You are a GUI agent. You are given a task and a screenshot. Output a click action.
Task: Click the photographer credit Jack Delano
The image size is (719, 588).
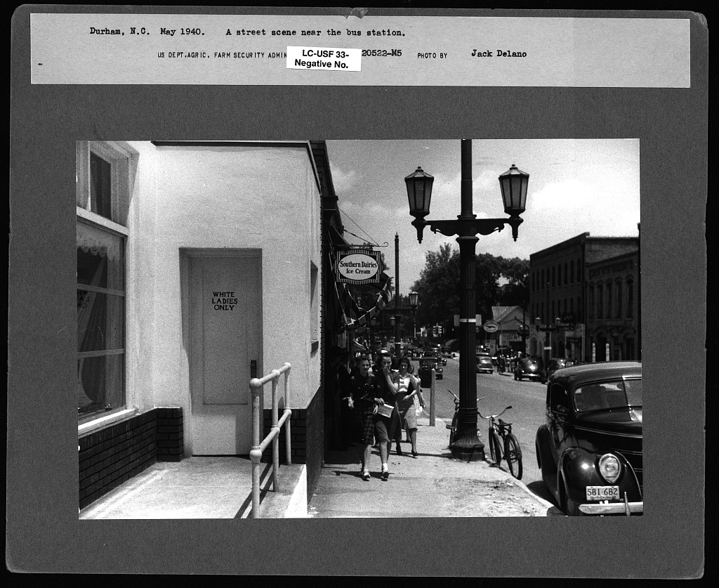tap(498, 53)
